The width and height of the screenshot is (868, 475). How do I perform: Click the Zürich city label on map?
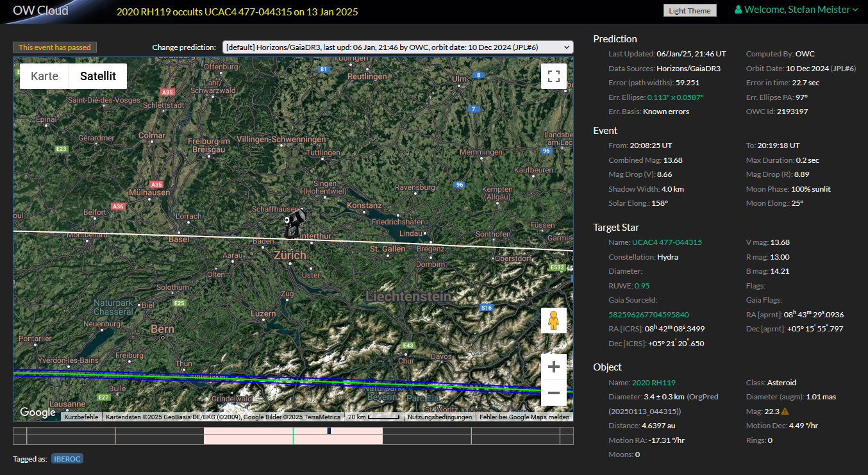[x=290, y=254]
